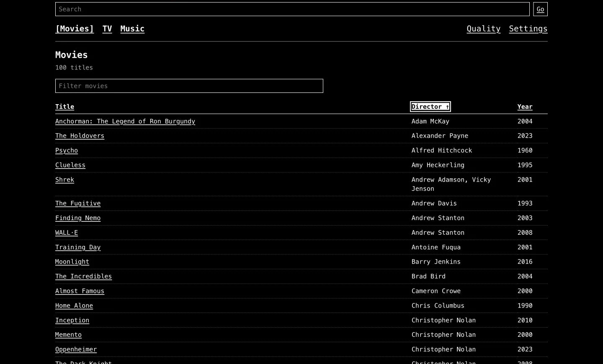The width and height of the screenshot is (603, 364).
Task: Click year 2004 in Anchorman row
Action: [x=525, y=121]
